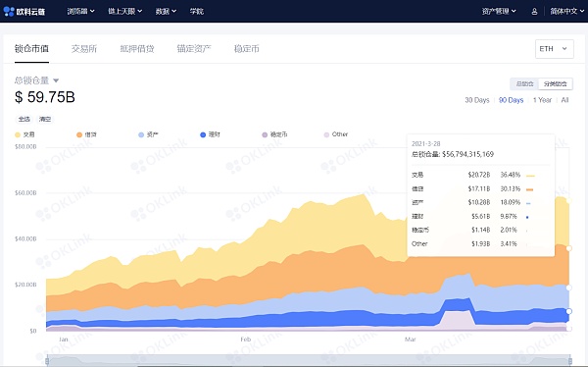Toggle the light blue 资产 legend dot
The width and height of the screenshot is (588, 367).
pos(141,134)
